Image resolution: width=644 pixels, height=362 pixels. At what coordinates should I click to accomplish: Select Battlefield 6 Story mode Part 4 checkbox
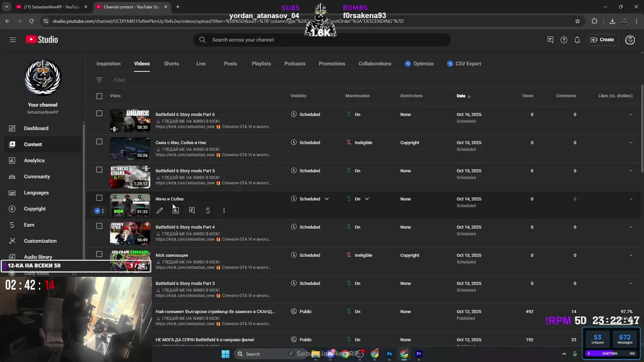pos(99,226)
